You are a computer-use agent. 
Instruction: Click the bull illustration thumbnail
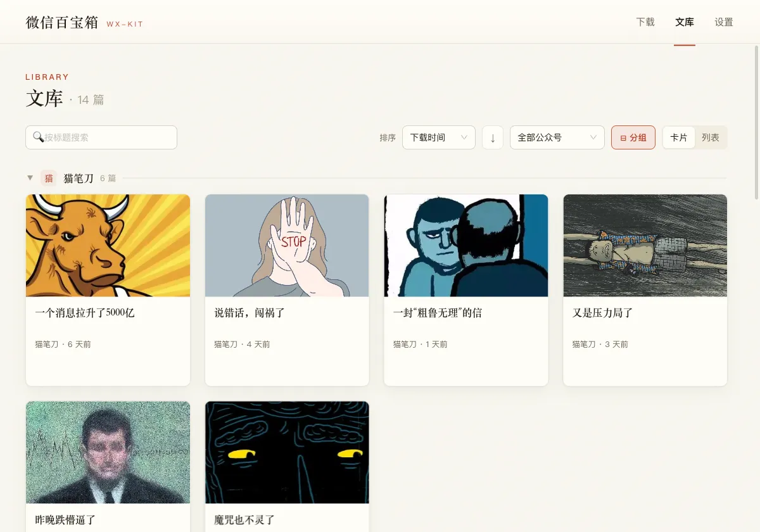(x=108, y=246)
